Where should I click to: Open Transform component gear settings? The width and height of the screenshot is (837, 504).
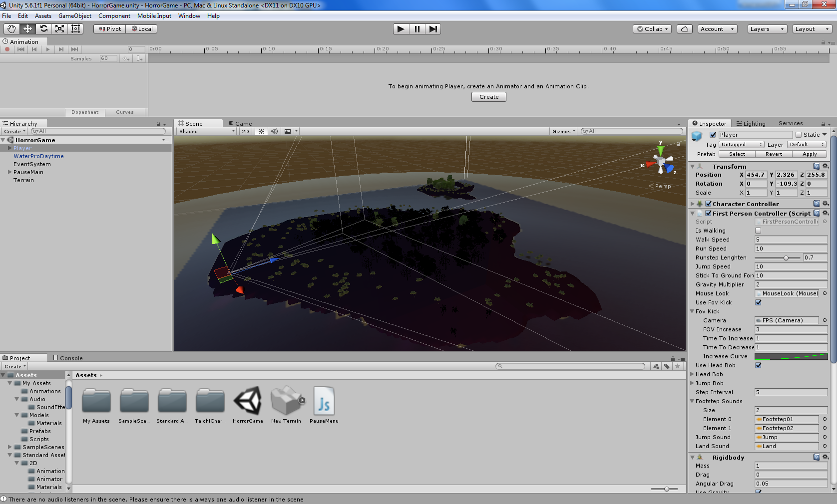(826, 166)
